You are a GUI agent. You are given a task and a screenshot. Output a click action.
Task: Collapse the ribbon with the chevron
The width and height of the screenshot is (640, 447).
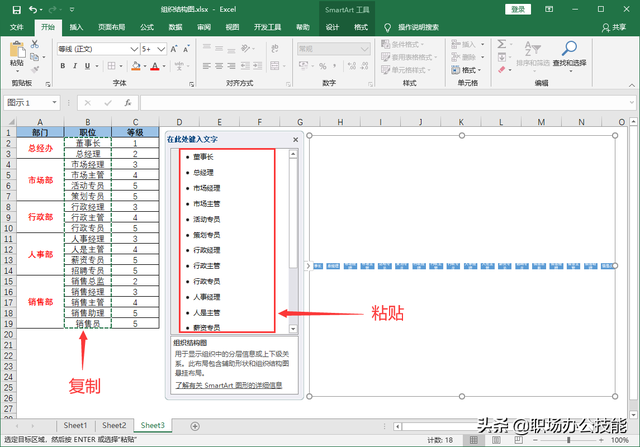click(632, 85)
